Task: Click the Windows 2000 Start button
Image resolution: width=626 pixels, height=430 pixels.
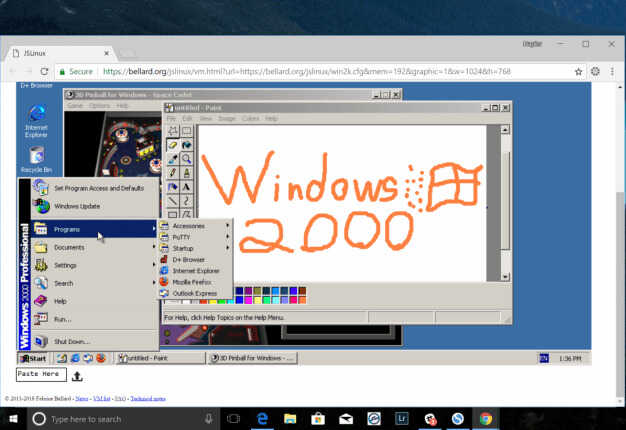Action: [x=34, y=358]
